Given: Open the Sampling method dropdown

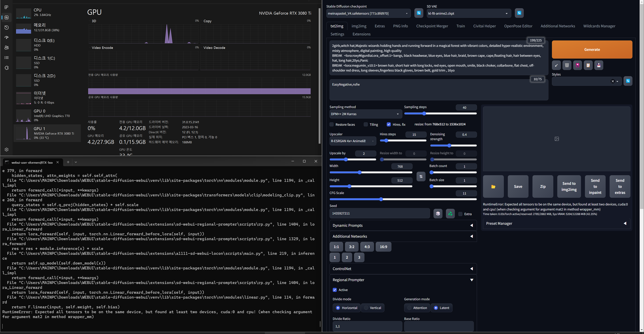Looking at the screenshot, I should tap(365, 114).
